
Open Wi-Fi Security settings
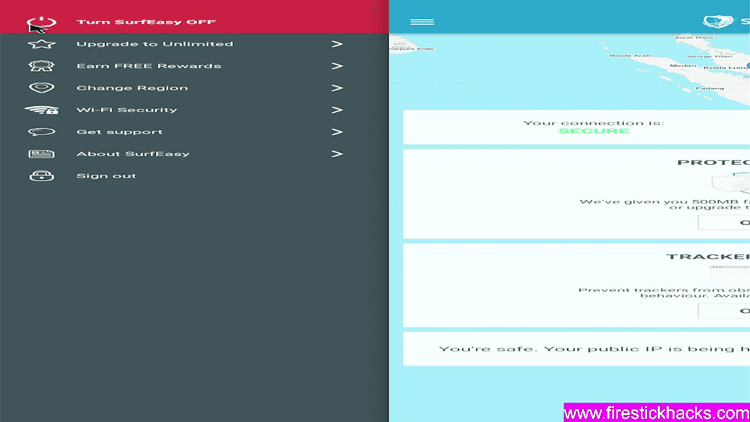127,110
